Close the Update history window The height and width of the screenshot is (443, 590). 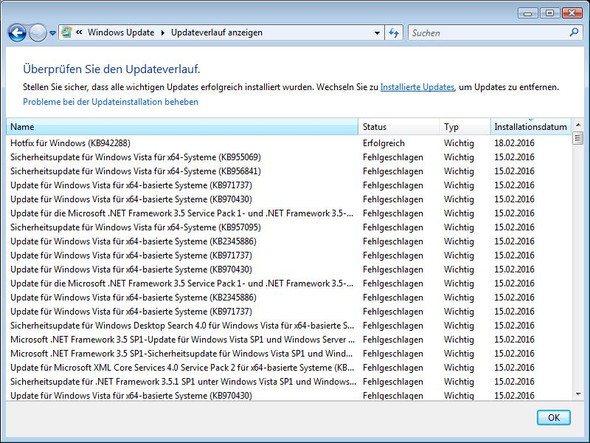(x=572, y=13)
